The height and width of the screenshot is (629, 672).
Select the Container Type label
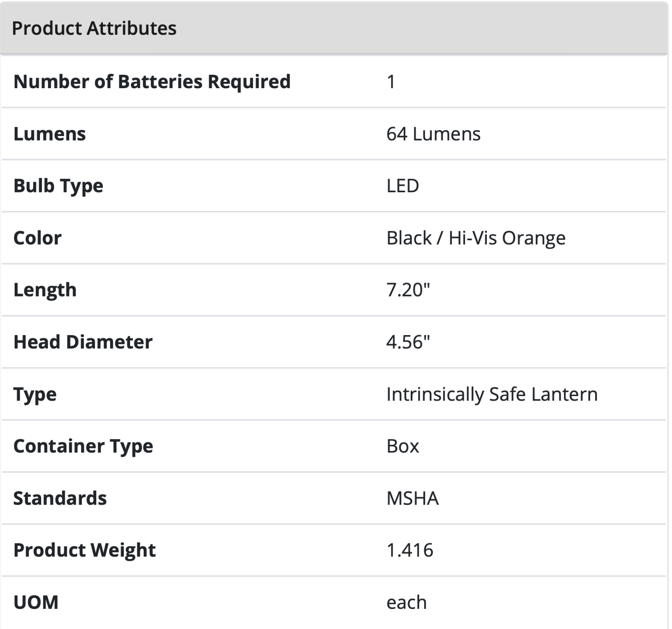pos(83,446)
